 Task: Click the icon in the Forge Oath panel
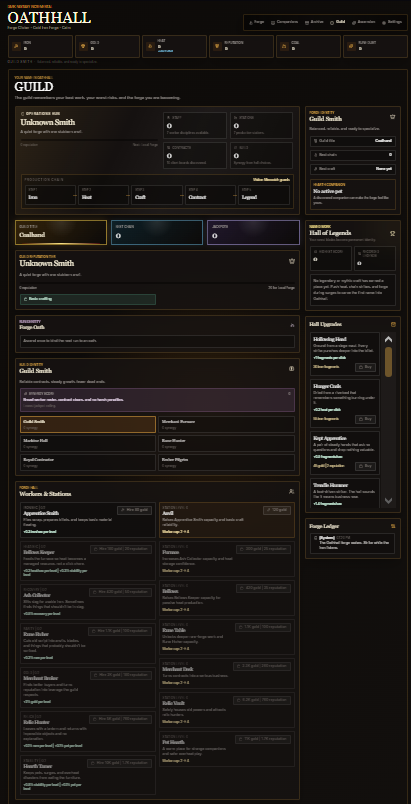[x=292, y=325]
